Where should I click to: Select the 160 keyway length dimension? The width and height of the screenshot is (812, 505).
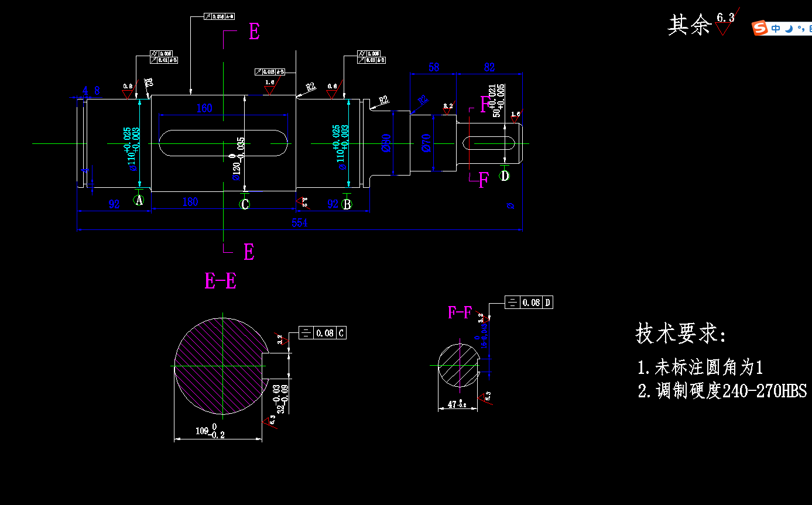pos(204,108)
